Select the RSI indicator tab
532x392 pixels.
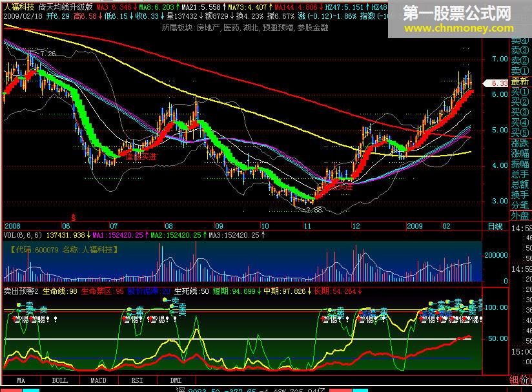tap(137, 380)
